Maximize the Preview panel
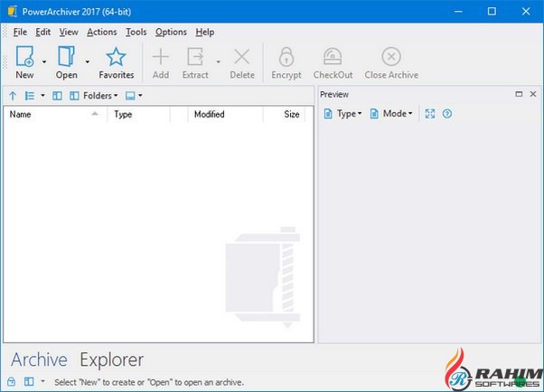544x392 pixels. pos(519,94)
